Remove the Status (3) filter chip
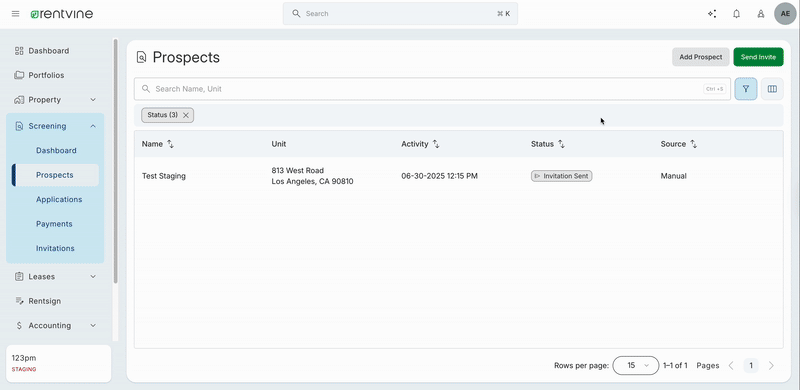Image resolution: width=800 pixels, height=390 pixels. pos(186,115)
